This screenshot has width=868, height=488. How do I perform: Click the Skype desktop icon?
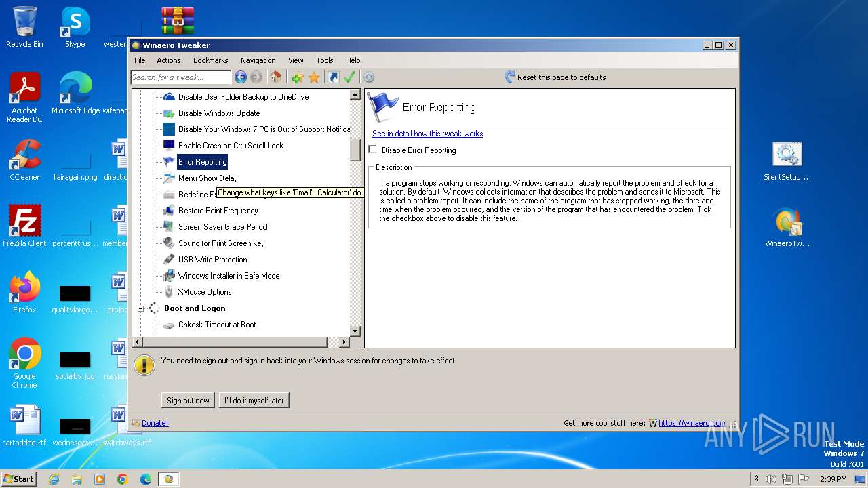[x=75, y=27]
